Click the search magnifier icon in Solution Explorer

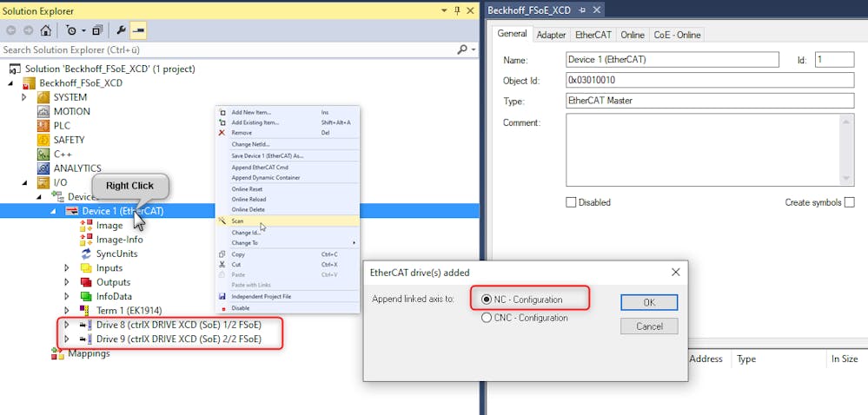tap(461, 49)
